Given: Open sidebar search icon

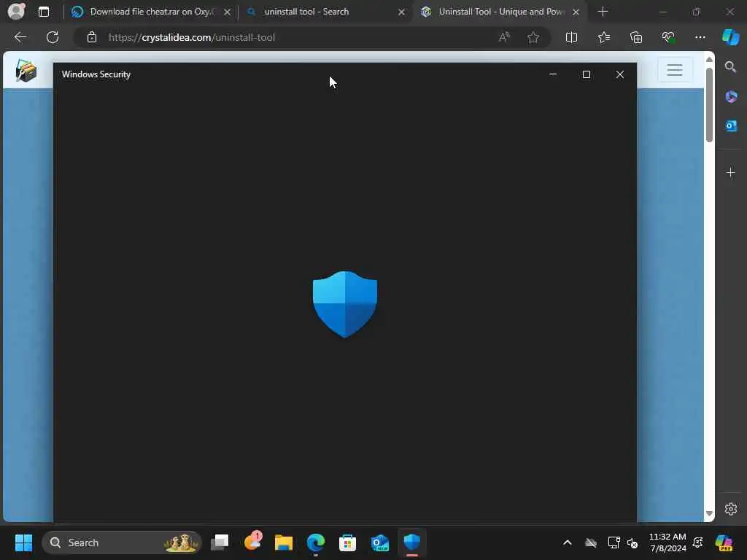Looking at the screenshot, I should [730, 67].
